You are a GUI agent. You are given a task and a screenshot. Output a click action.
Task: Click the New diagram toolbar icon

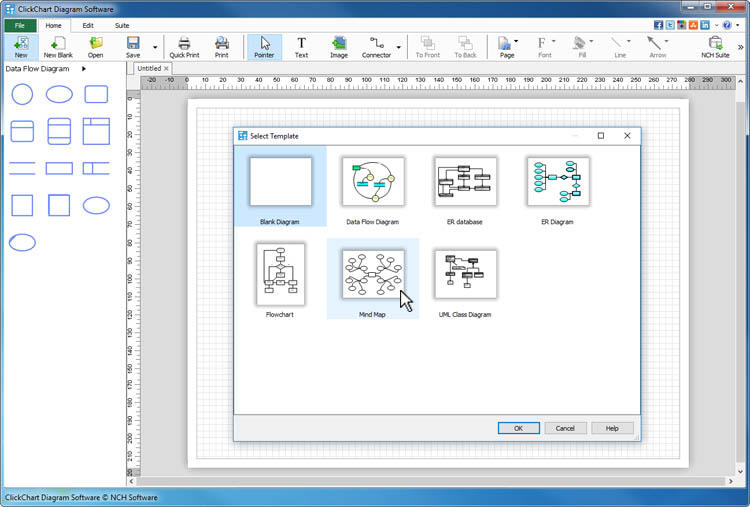21,47
